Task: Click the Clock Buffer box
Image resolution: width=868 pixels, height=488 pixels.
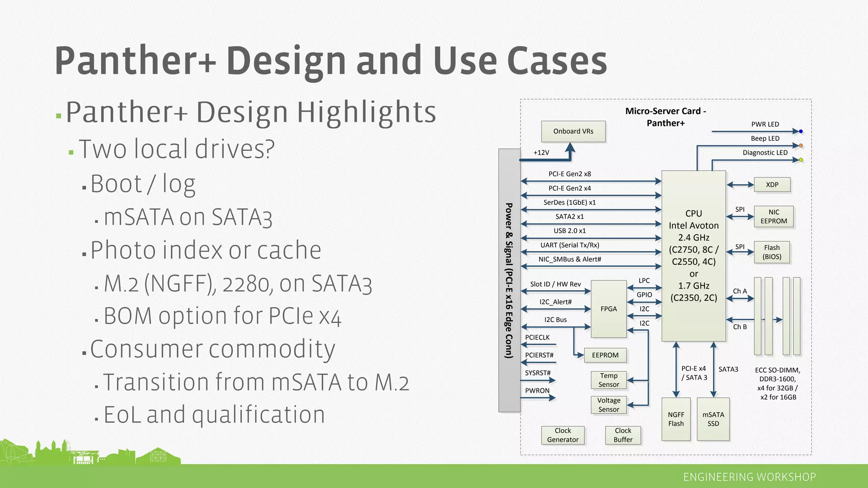Action: 623,435
